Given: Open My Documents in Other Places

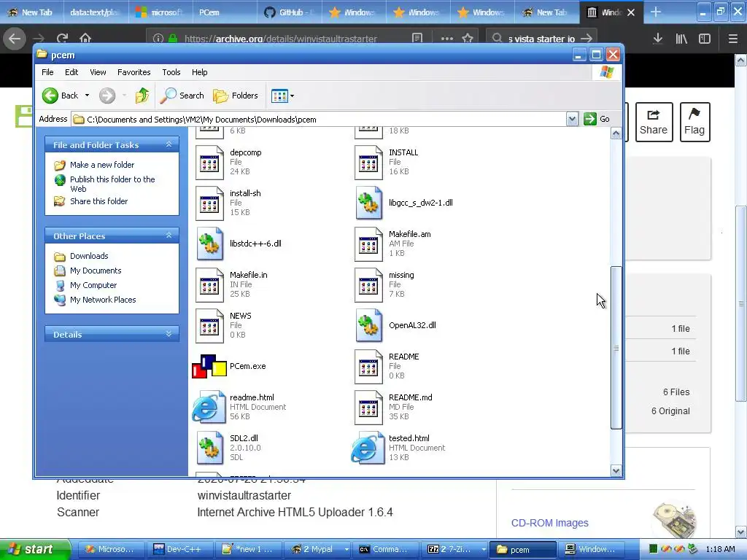Looking at the screenshot, I should 96,271.
